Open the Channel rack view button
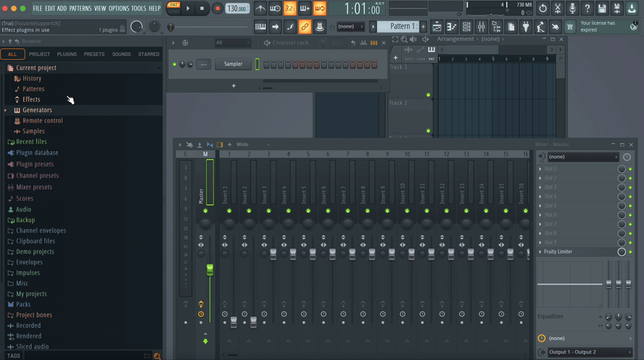644x360 pixels. (466, 27)
